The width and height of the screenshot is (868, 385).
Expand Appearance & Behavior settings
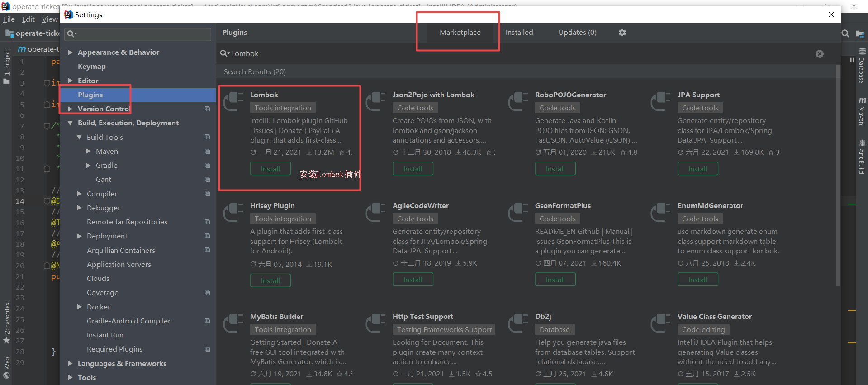pyautogui.click(x=70, y=52)
